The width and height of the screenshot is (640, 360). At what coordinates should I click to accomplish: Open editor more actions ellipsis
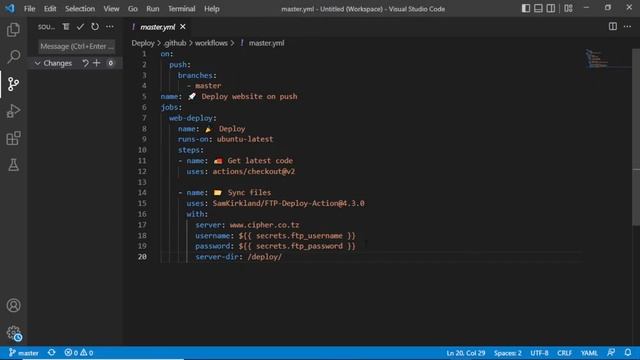627,27
